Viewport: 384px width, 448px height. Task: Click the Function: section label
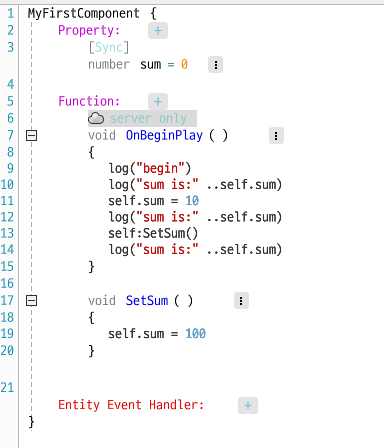pos(89,101)
